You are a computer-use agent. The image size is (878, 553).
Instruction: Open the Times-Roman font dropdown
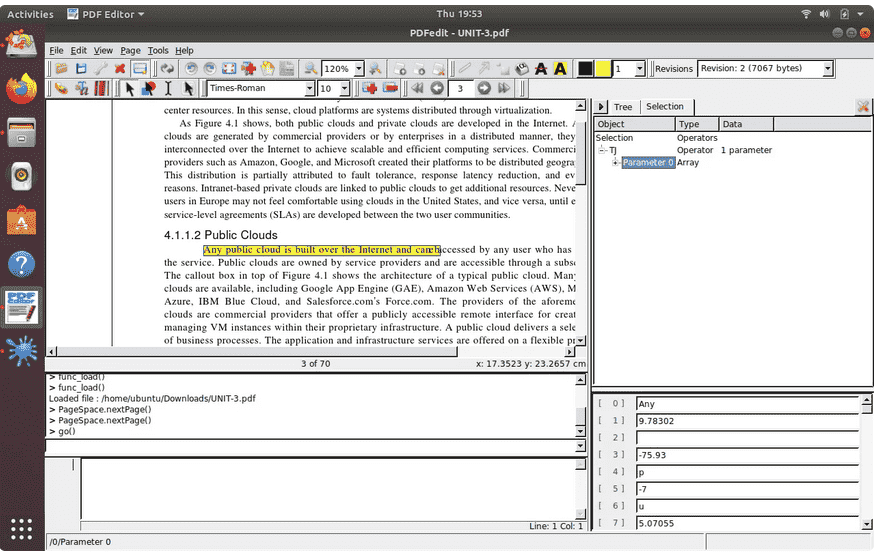[307, 89]
